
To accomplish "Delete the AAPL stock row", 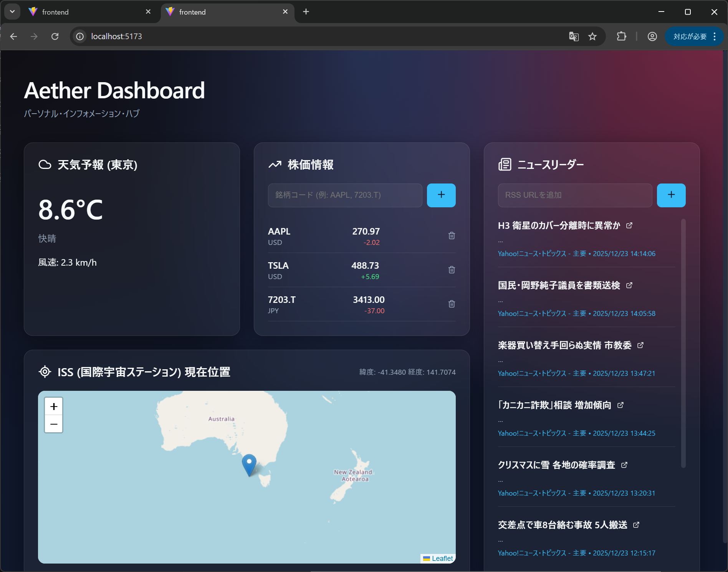I will tap(452, 236).
